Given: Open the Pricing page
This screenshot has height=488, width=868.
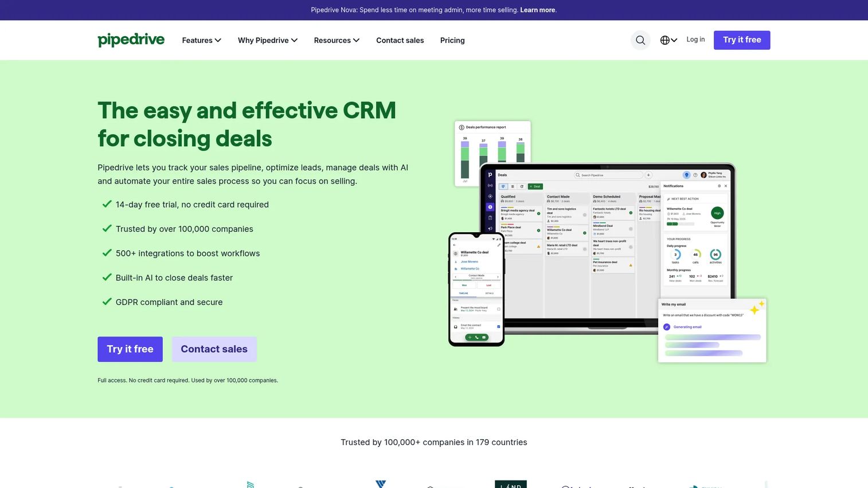Looking at the screenshot, I should click(452, 40).
